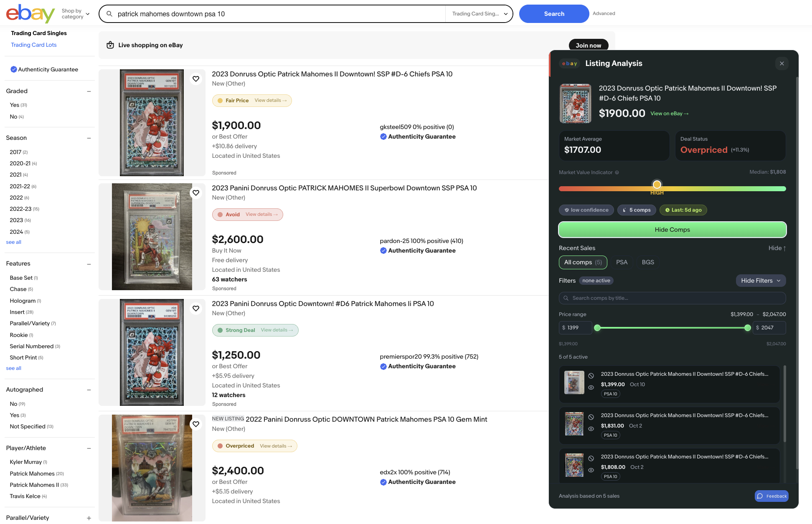Viewport: 812px width, 524px height.
Task: Favorite the 2022 Downtown Gem Mint listing
Action: coord(196,424)
